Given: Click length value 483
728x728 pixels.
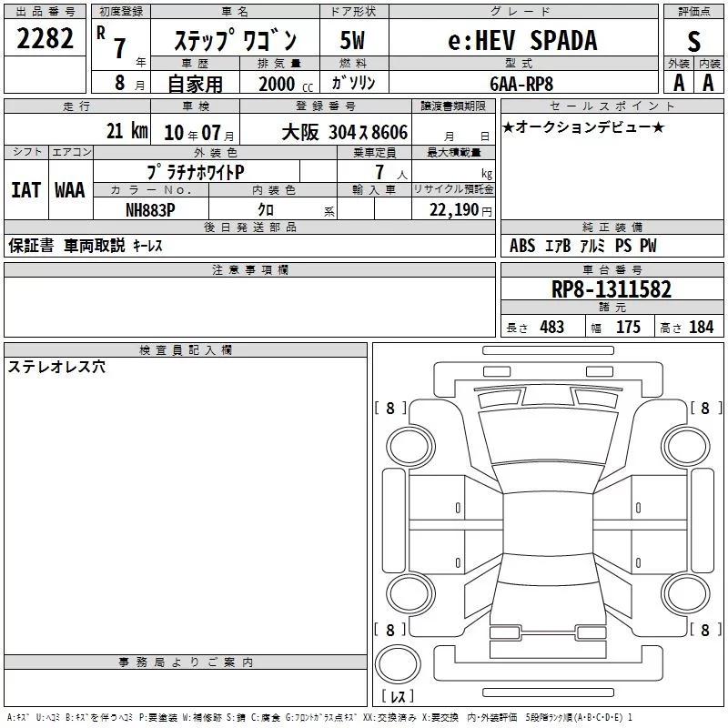Looking at the screenshot, I should coord(551,327).
